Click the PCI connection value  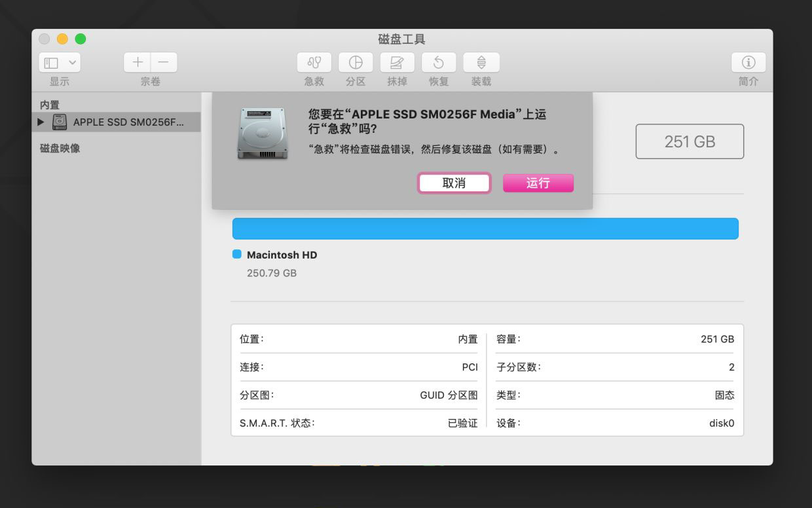[x=470, y=367]
